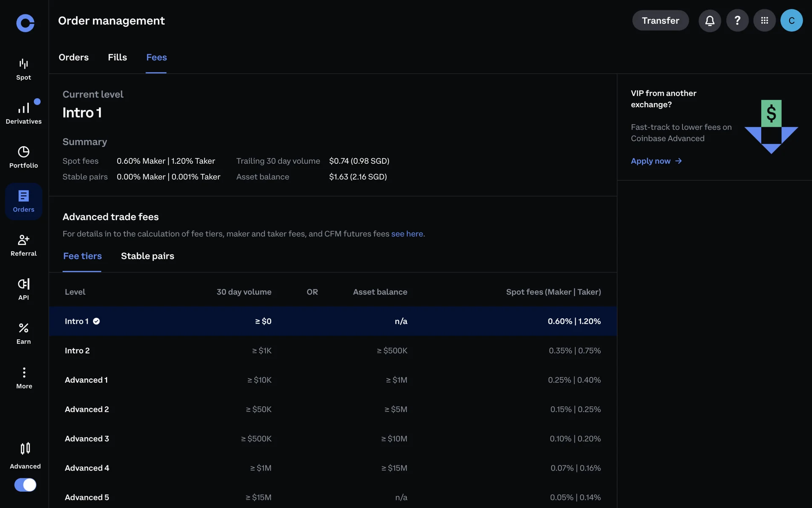Open notifications bell
This screenshot has width=812, height=508.
[710, 20]
